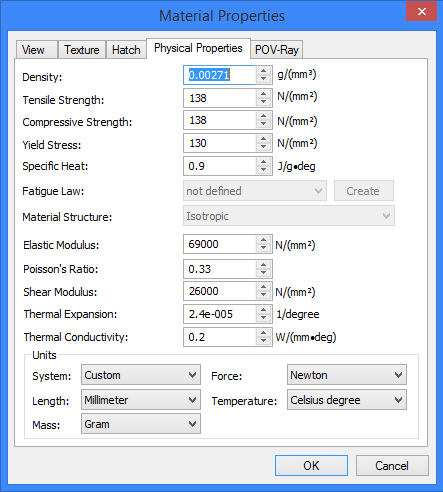Click the Compressive Strength input field
This screenshot has height=492, width=443.
(x=220, y=120)
